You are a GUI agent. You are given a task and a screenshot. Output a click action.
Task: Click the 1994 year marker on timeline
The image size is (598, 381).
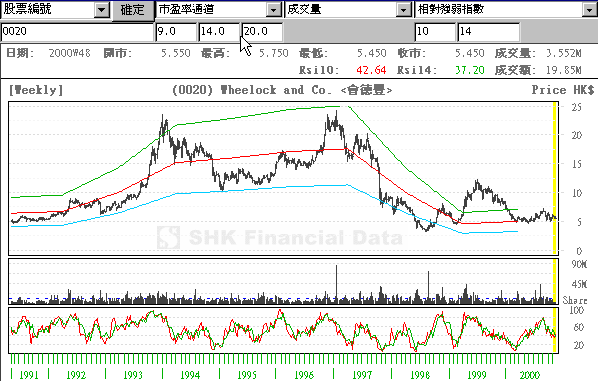click(190, 375)
